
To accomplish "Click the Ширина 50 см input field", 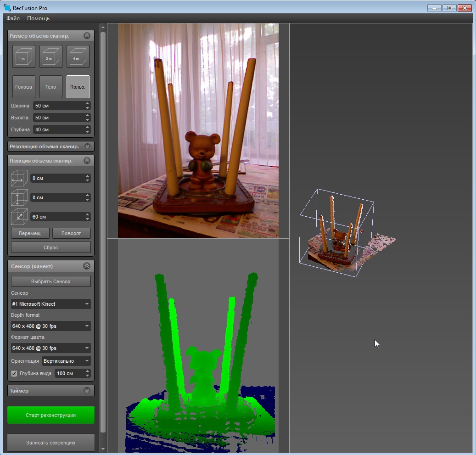I will click(x=59, y=106).
